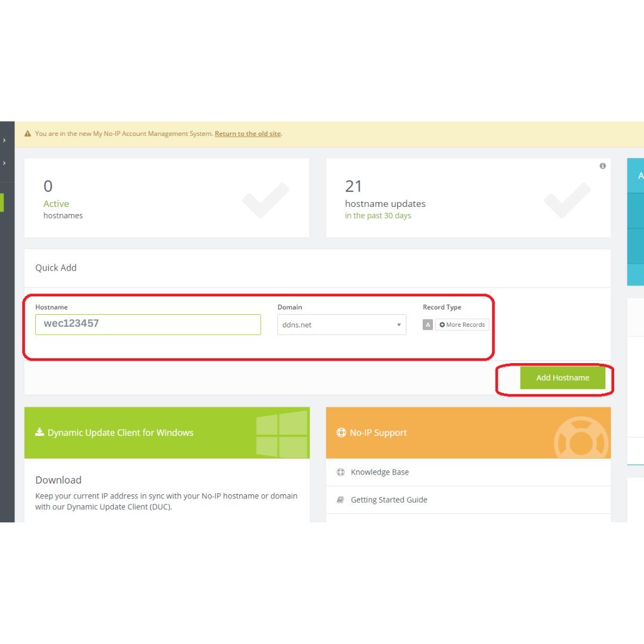The height and width of the screenshot is (644, 644).
Task: Click the Record Type label
Action: click(x=442, y=307)
